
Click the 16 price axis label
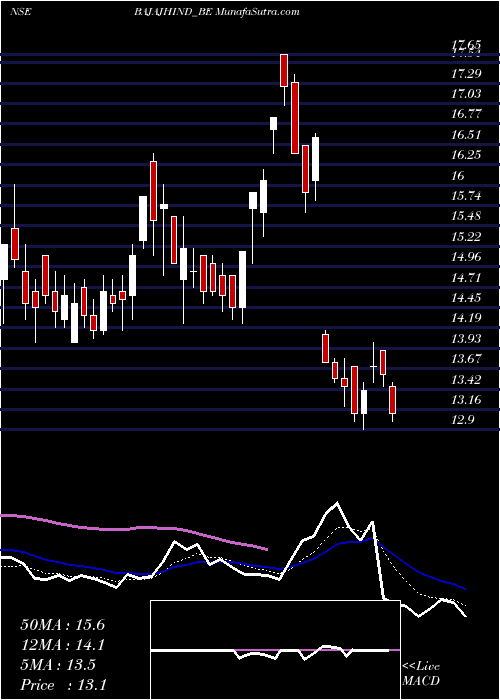(458, 176)
